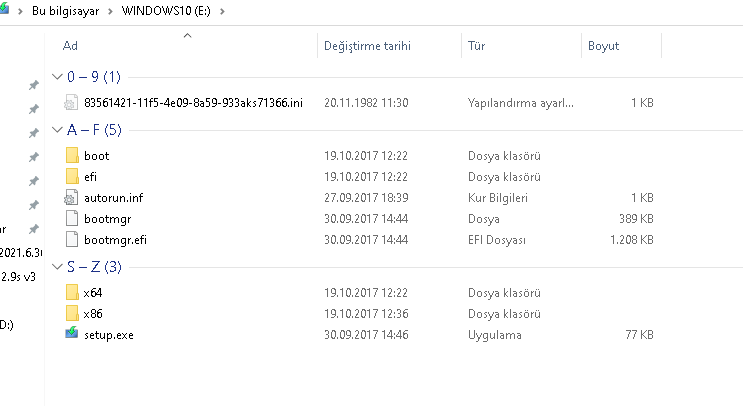
Task: Sort by Değiştirme tarihi column header
Action: tap(367, 46)
